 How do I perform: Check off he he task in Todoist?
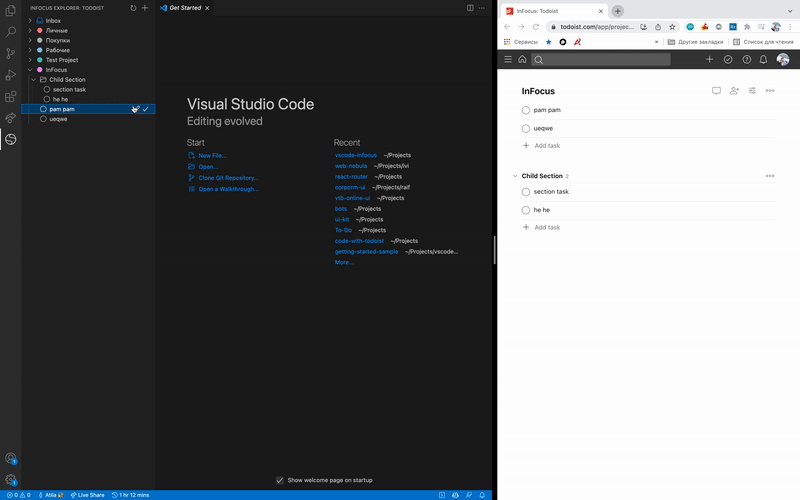pyautogui.click(x=526, y=210)
